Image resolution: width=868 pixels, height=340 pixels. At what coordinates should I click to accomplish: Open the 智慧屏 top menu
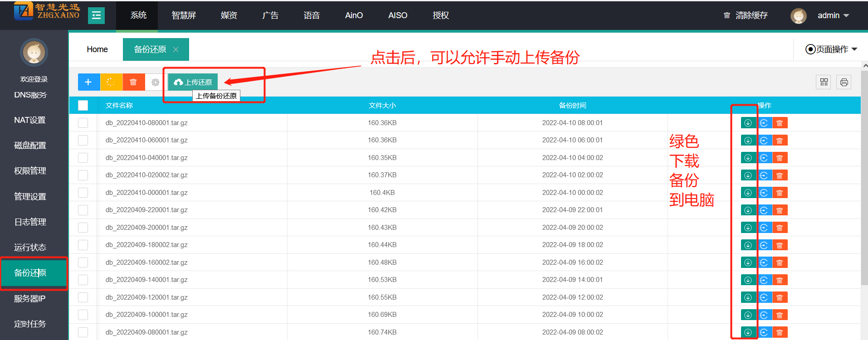tap(184, 15)
